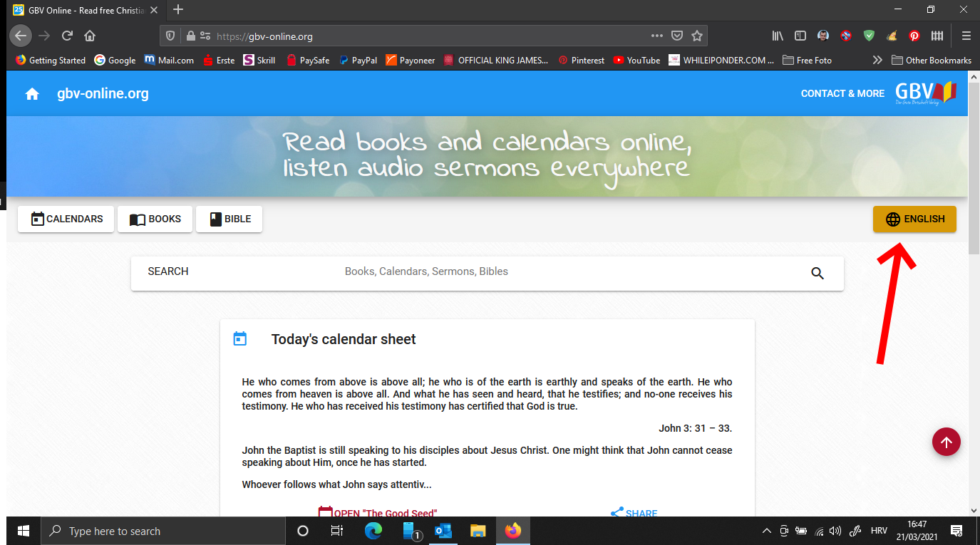Click the CONTACT & MORE link
980x545 pixels.
(x=842, y=94)
